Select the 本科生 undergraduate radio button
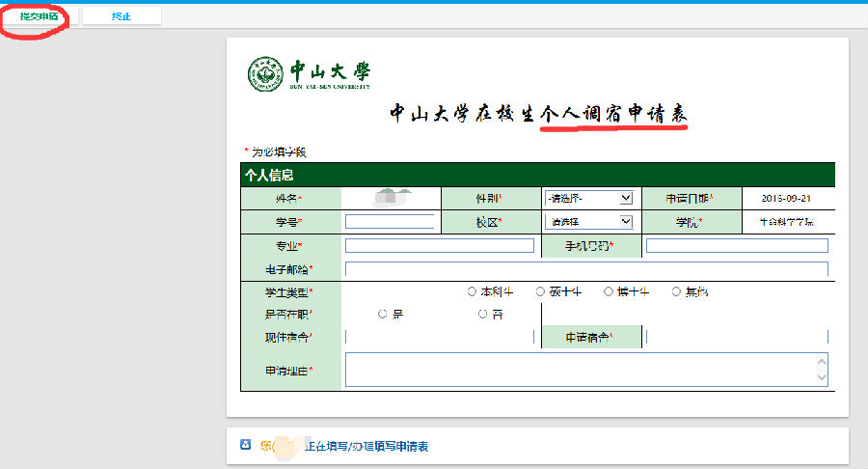Screen dimensions: 868x469 [x=472, y=291]
